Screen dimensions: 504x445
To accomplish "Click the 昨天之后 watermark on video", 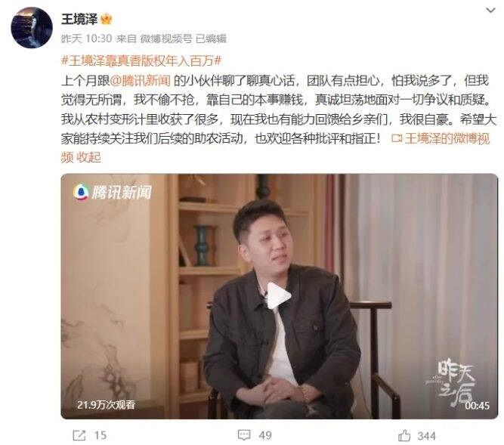I will [455, 382].
